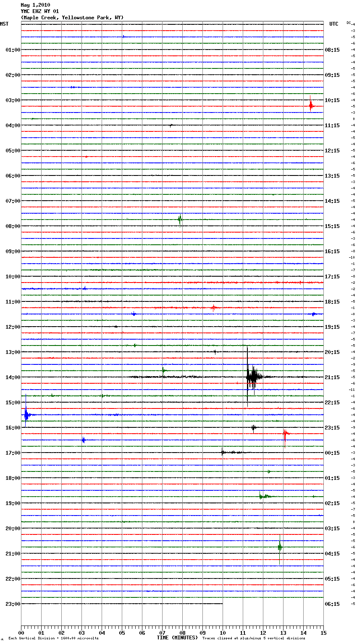Click the date text "May 1,2010"

tap(35, 5)
